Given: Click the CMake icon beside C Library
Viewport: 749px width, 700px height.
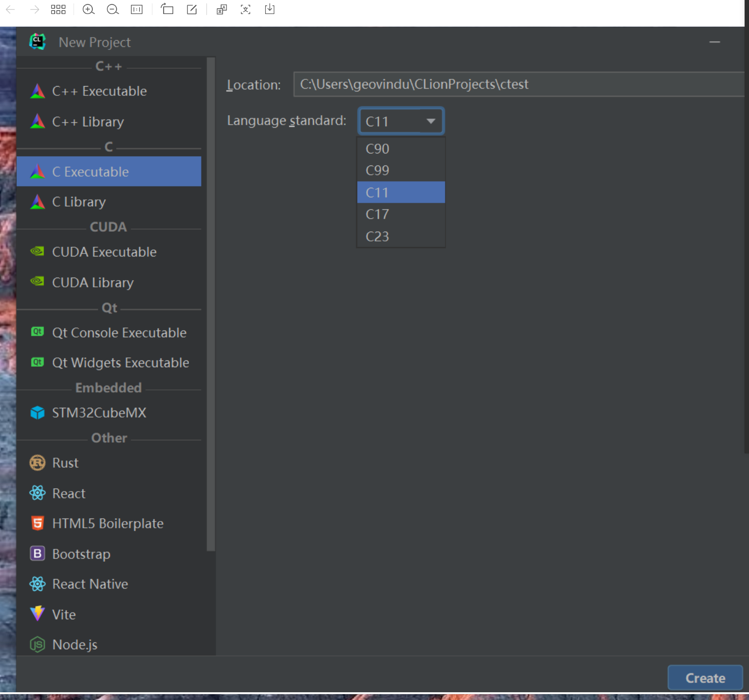Looking at the screenshot, I should tap(37, 202).
